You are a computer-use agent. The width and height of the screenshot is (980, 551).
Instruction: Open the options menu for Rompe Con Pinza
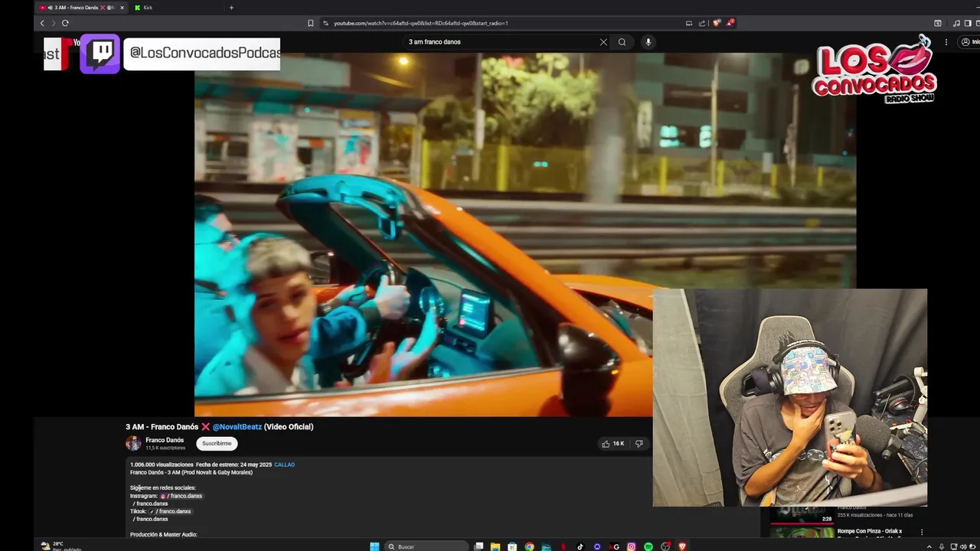(922, 532)
